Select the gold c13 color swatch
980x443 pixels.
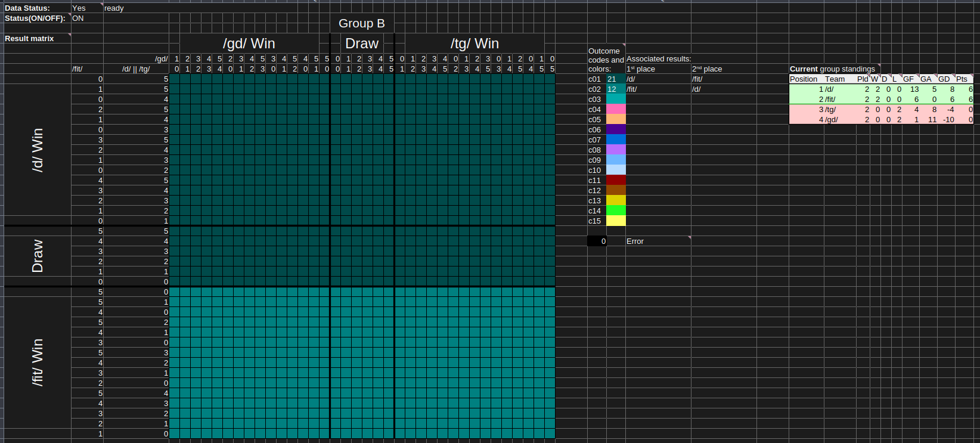pos(616,201)
